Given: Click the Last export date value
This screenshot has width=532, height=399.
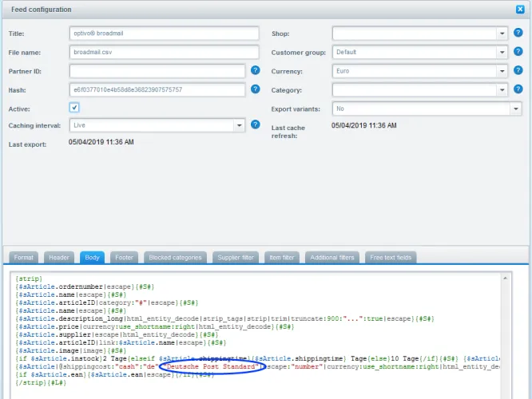Looking at the screenshot, I should click(x=101, y=142).
